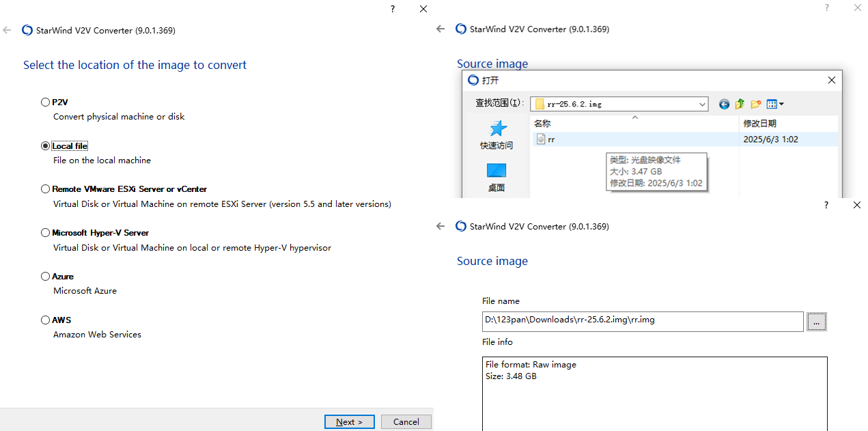The image size is (868, 431).
Task: Click the "Microsoft Azure" description text
Action: pyautogui.click(x=85, y=291)
